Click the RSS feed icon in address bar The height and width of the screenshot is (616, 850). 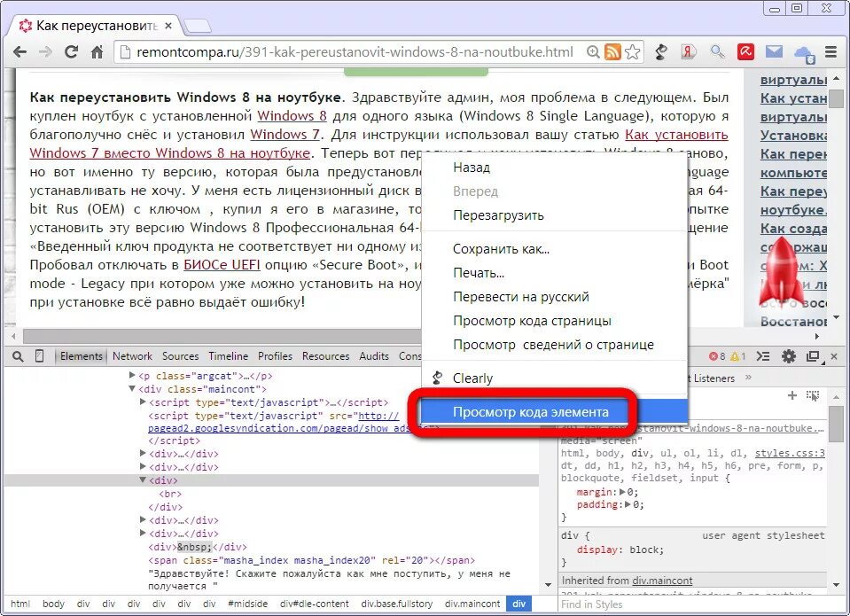(612, 52)
